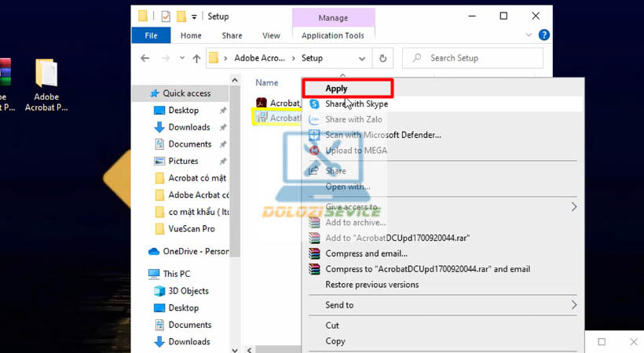Click the Search Setup field
Screen dimensions: 644x353
pyautogui.click(x=473, y=58)
